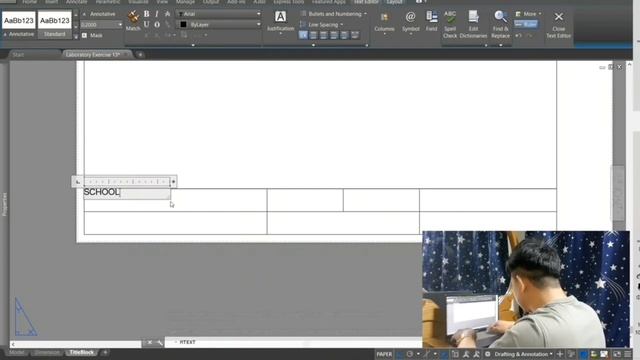640x360 pixels.
Task: Toggle the Annotative option
Action: [99, 14]
